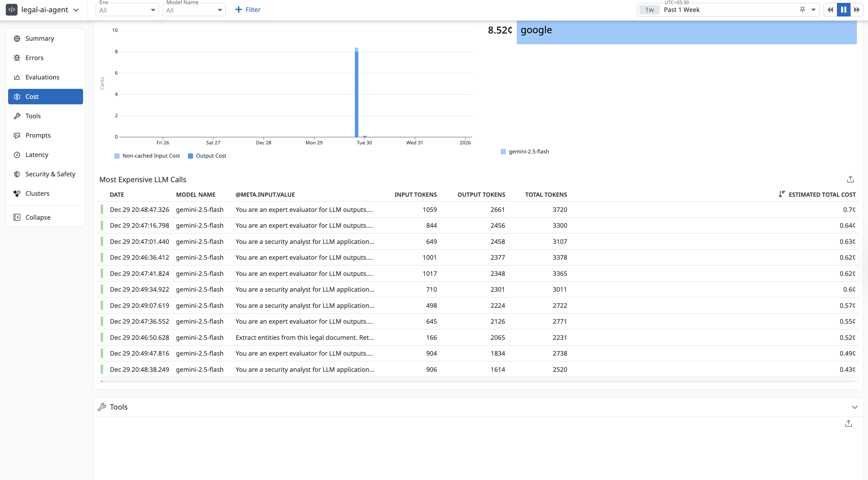Open the Env filter dropdown
Screen dimensions: 868x480
click(x=127, y=10)
